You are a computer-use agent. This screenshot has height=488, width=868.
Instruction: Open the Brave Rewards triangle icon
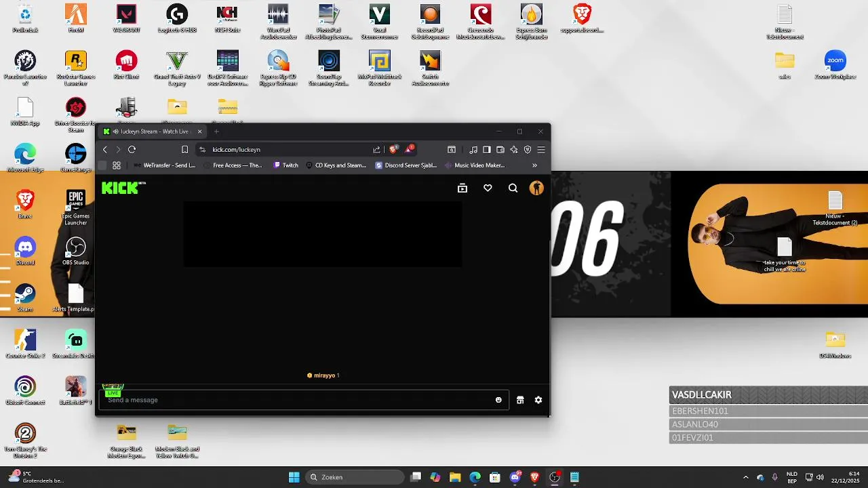point(409,149)
